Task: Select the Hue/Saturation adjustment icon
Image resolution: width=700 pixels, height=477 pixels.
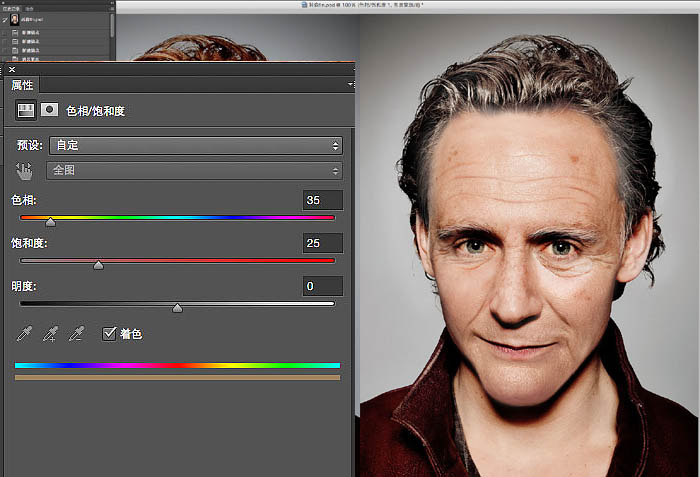Action: point(25,110)
